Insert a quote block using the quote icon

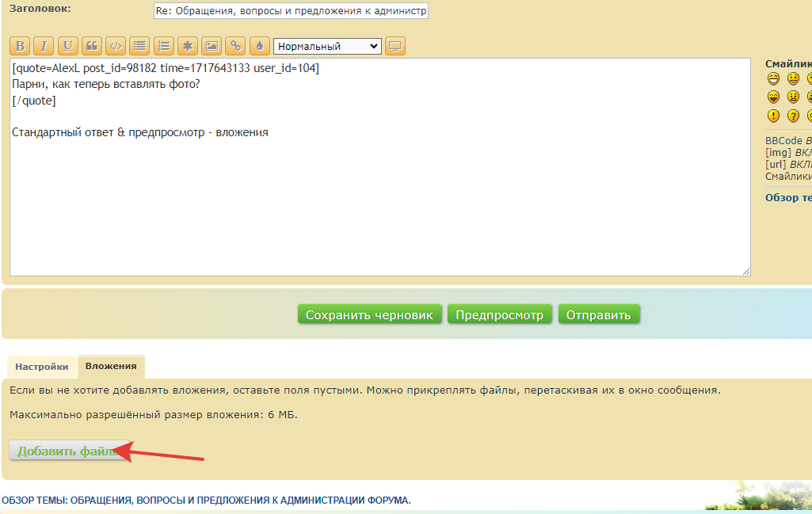point(92,46)
